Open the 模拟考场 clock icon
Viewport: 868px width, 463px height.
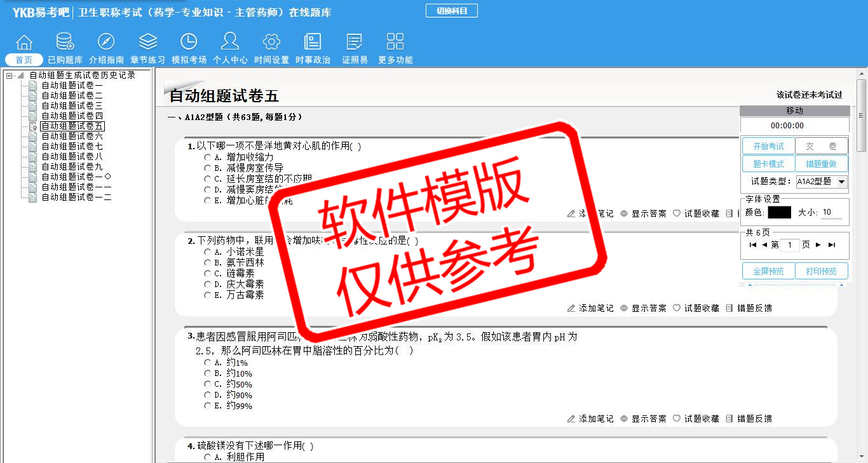189,43
